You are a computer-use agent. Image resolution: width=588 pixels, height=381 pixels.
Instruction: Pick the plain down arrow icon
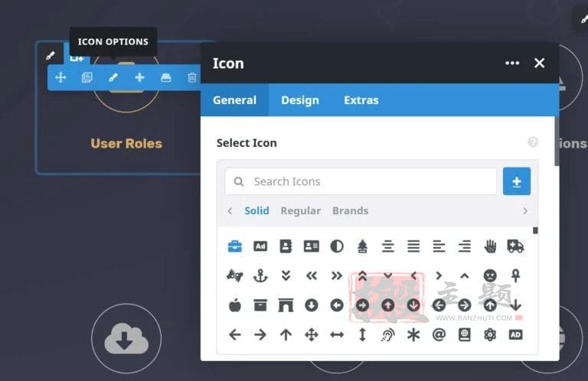point(515,305)
